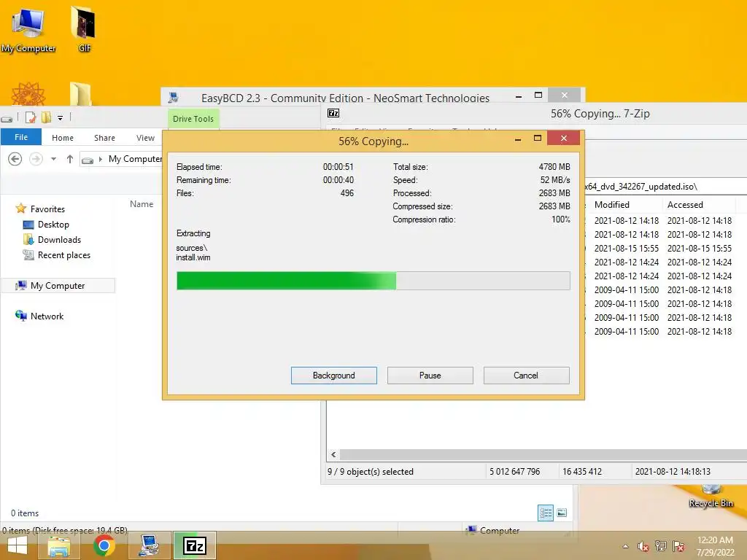Click 7-Zip path field ending updated.iso
The height and width of the screenshot is (560, 747).
click(664, 187)
